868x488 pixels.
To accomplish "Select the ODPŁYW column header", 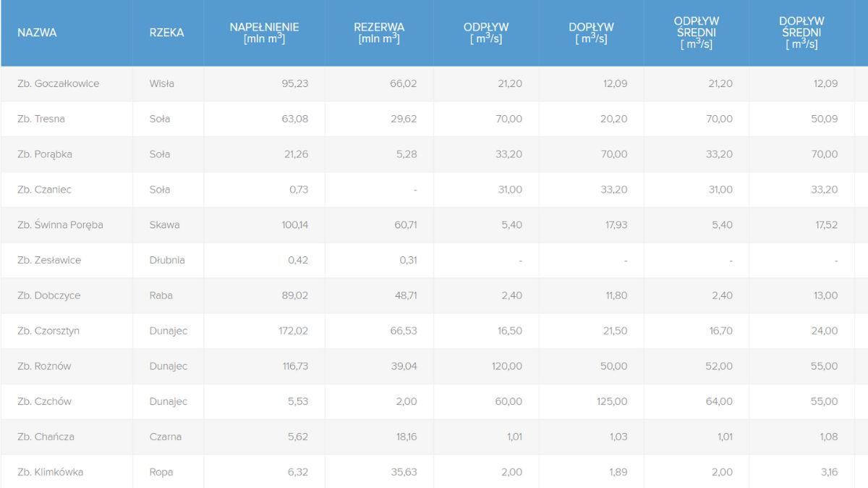I will tap(486, 33).
